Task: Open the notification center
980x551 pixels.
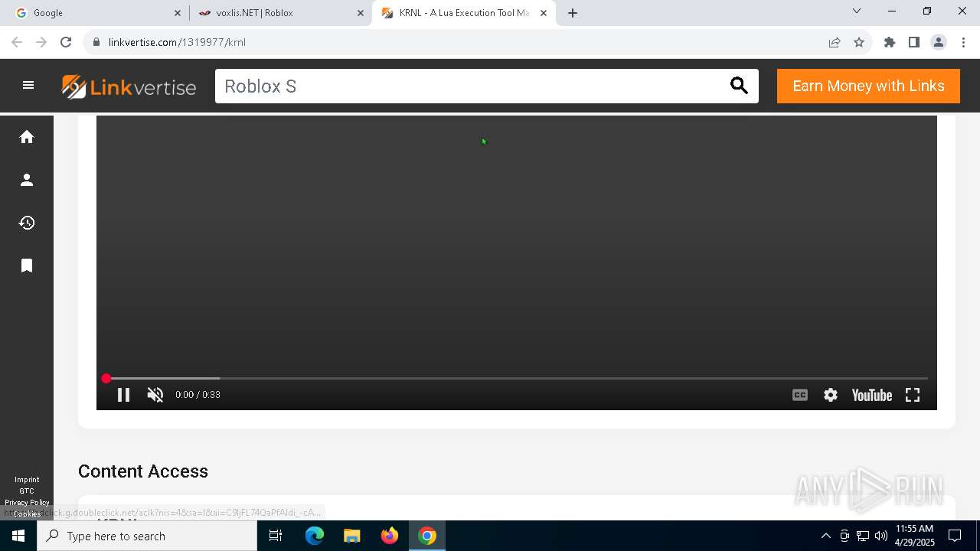Action: [x=955, y=536]
